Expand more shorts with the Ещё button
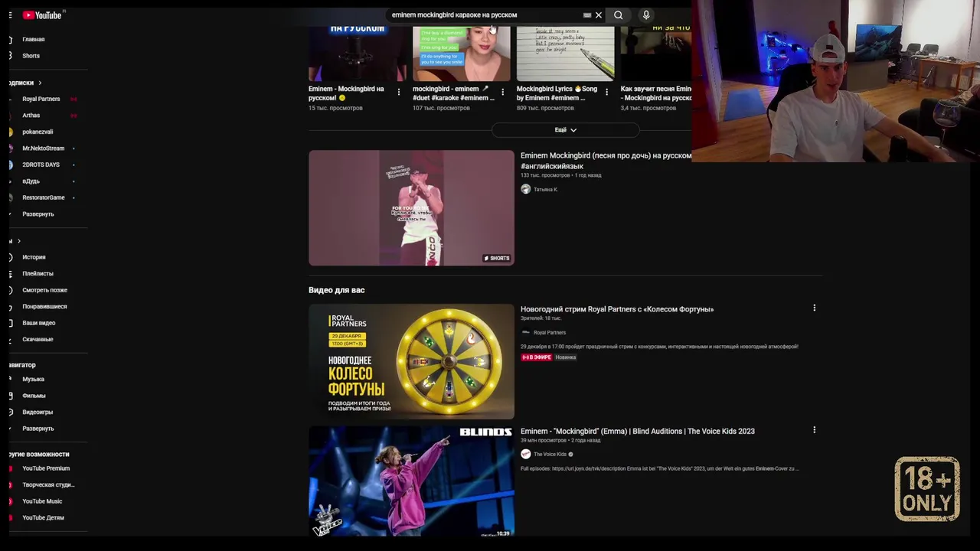Viewport: 980px width, 551px height. coord(566,130)
